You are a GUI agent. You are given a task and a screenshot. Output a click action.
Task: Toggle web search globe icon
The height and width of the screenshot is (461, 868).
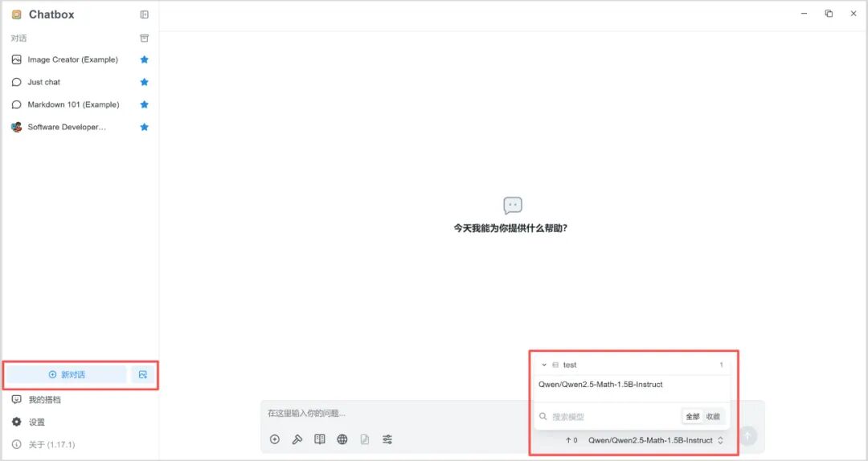pyautogui.click(x=342, y=439)
